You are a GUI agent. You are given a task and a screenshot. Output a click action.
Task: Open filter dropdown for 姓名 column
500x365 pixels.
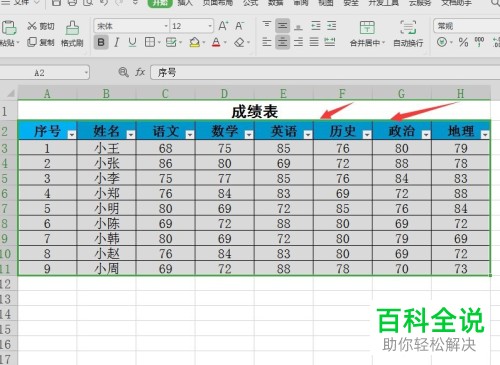pyautogui.click(x=131, y=134)
